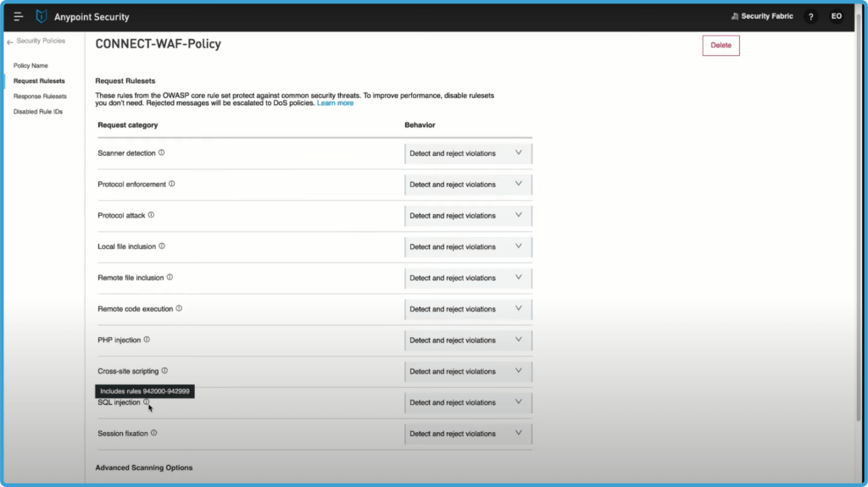Image resolution: width=868 pixels, height=487 pixels.
Task: Click info icon next to Protocol attack
Action: [151, 215]
